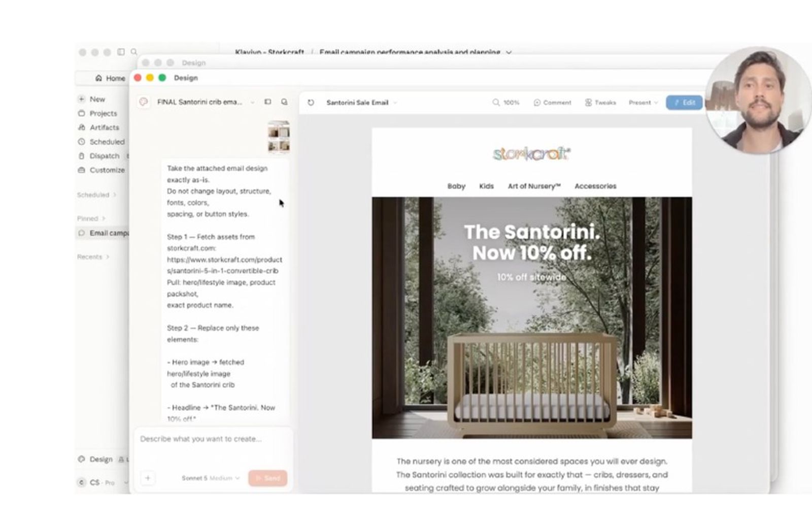Click New in the background sidebar
812x520 pixels.
(92, 99)
